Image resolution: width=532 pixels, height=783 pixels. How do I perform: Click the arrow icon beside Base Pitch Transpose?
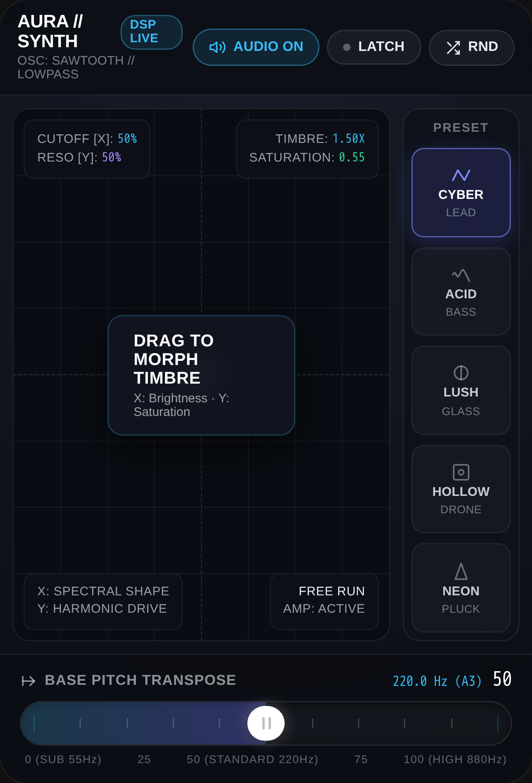[29, 681]
